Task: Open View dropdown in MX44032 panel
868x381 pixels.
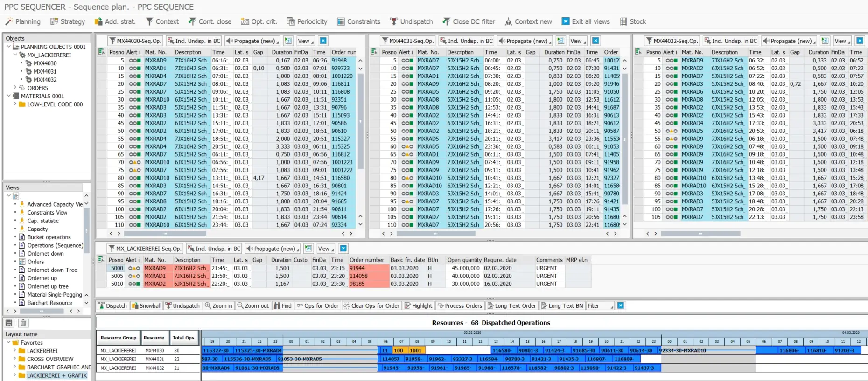Action: click(842, 41)
